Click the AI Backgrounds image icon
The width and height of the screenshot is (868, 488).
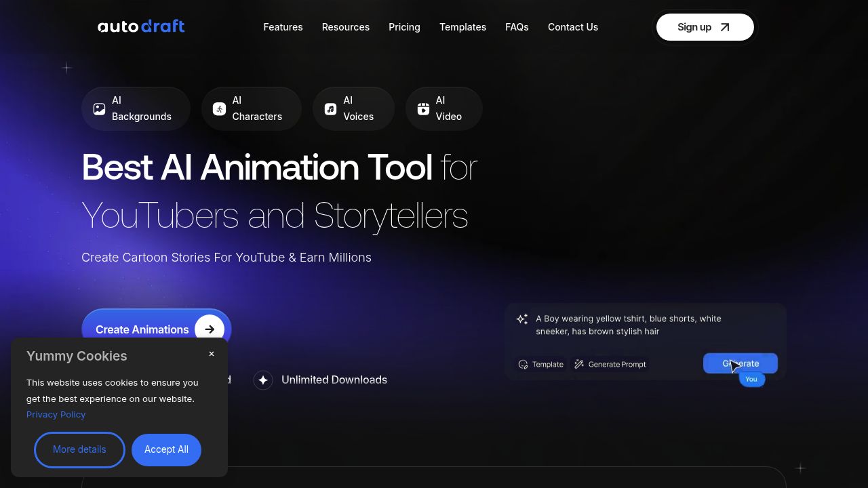click(99, 109)
